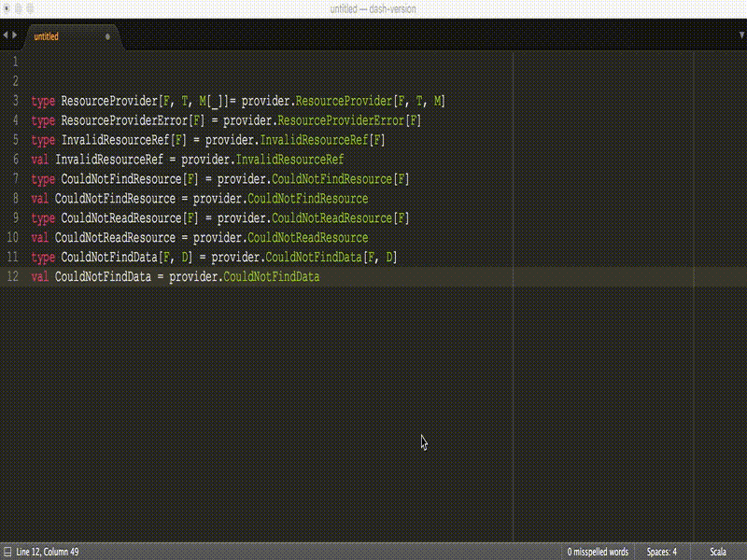Click the red window close button
The image size is (747, 560).
[8, 8]
